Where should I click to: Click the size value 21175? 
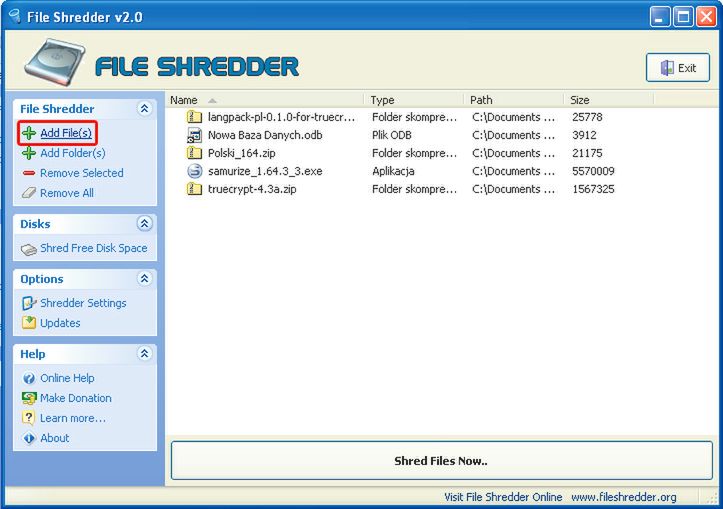(587, 153)
